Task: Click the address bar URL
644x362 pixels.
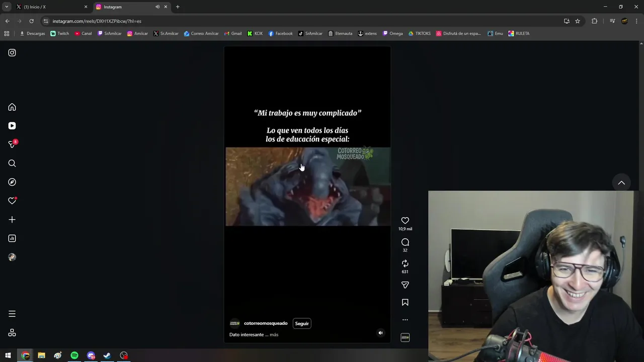Action: pos(97,21)
